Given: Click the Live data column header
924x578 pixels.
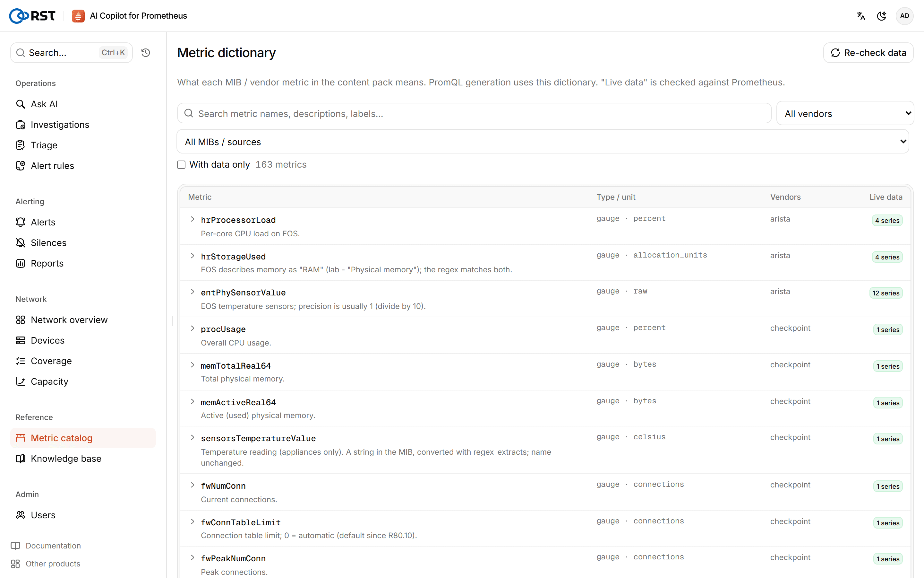Looking at the screenshot, I should pos(886,197).
